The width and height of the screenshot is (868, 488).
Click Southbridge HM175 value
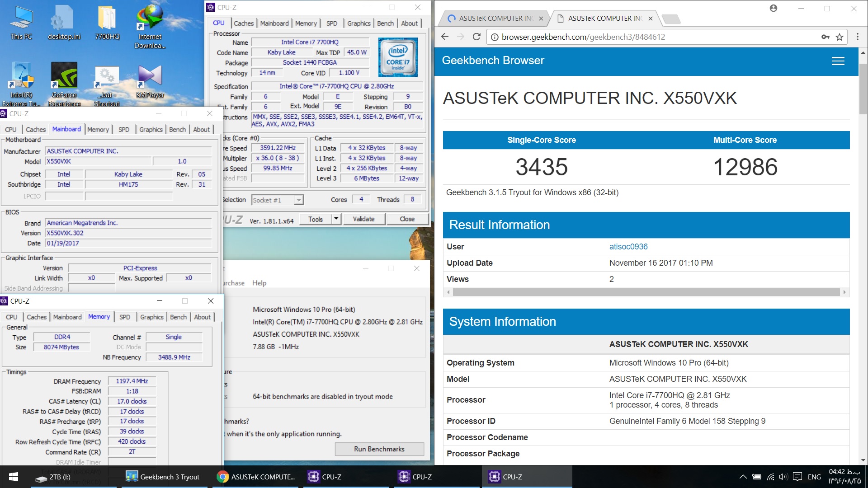(128, 184)
